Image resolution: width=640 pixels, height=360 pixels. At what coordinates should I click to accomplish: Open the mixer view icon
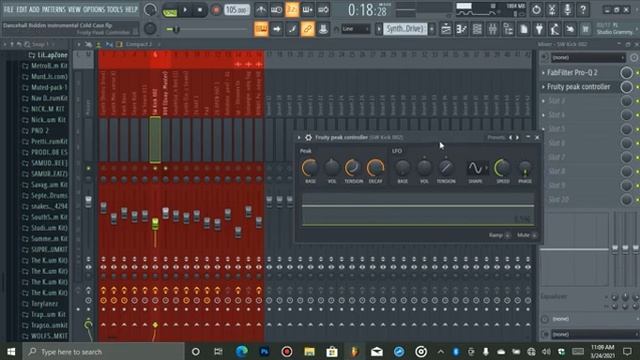pyautogui.click(x=492, y=29)
